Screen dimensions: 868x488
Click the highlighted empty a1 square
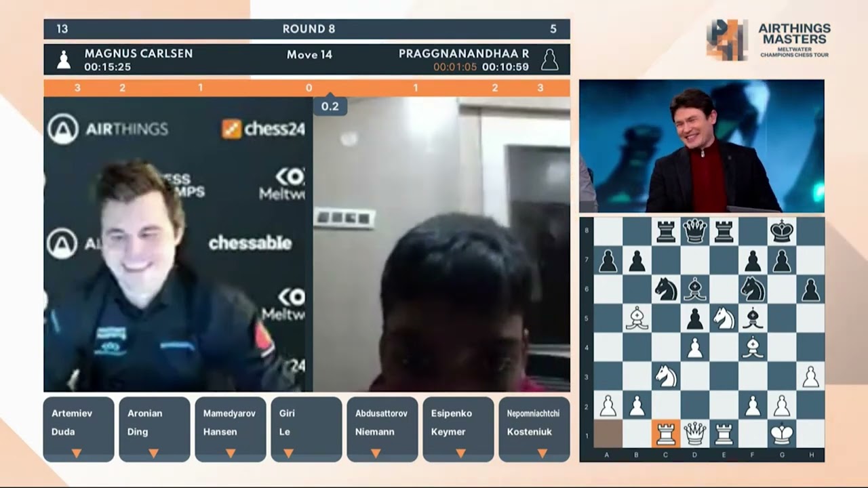coord(607,434)
